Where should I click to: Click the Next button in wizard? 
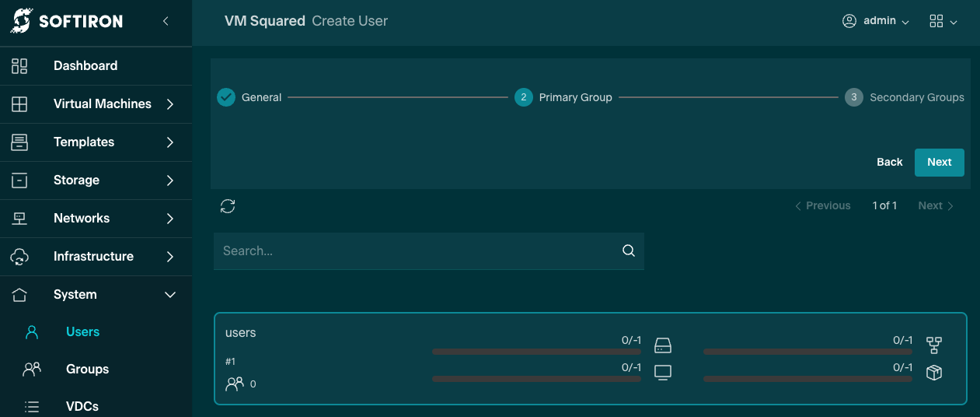pos(939,163)
